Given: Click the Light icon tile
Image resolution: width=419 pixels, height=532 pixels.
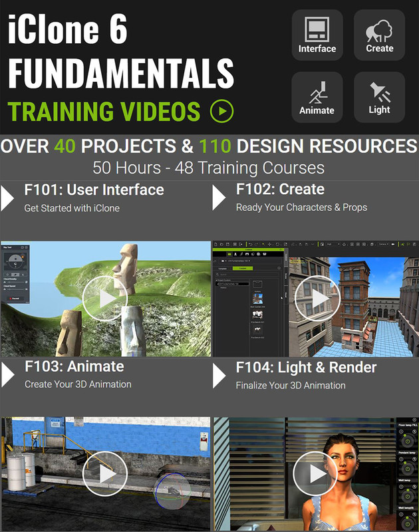Looking at the screenshot, I should click(379, 97).
